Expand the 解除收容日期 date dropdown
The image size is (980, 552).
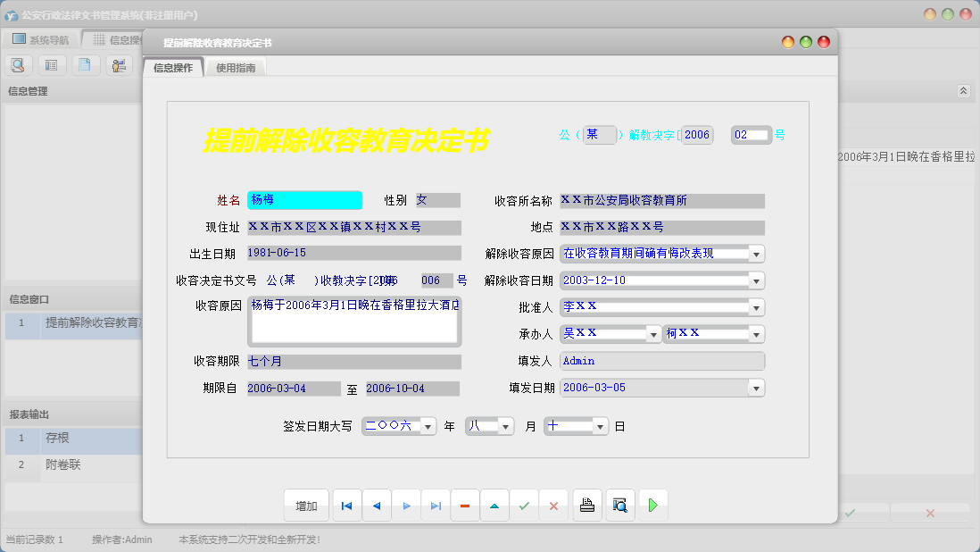757,280
